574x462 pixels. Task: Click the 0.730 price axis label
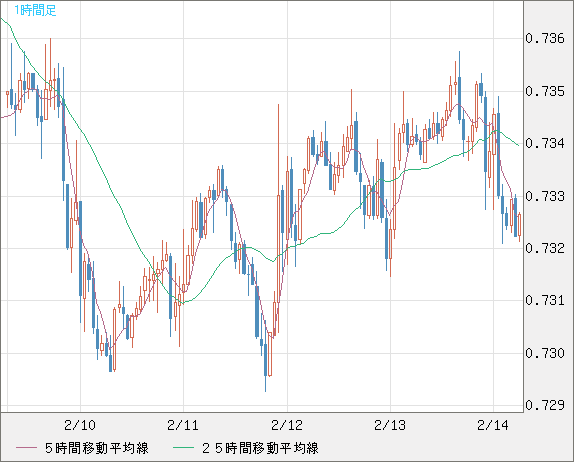545,353
